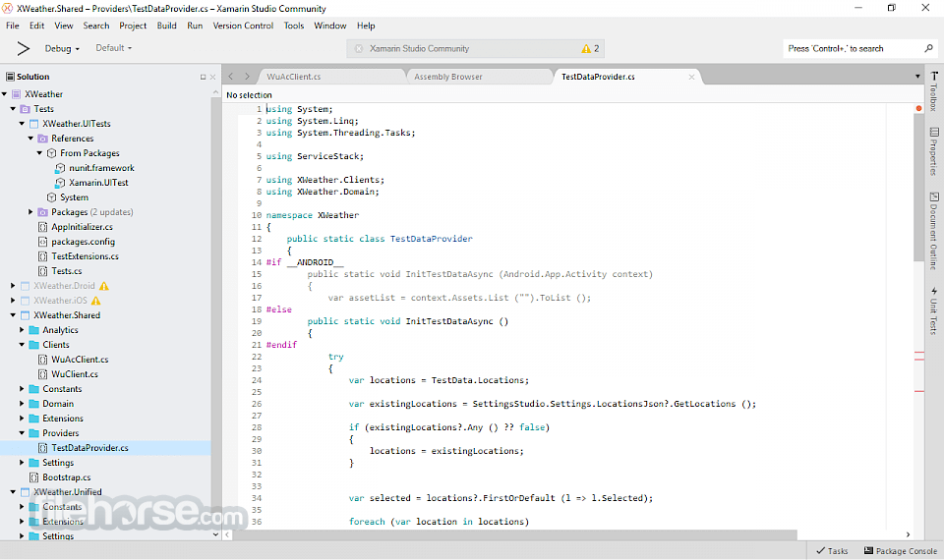Close the Solution pad

click(212, 77)
